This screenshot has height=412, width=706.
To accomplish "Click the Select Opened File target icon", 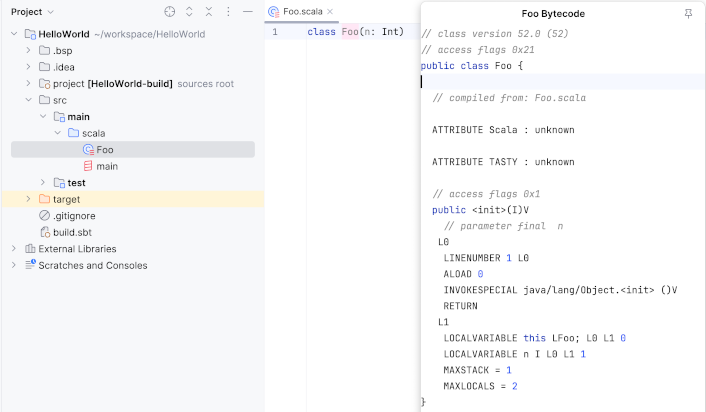I will (169, 12).
